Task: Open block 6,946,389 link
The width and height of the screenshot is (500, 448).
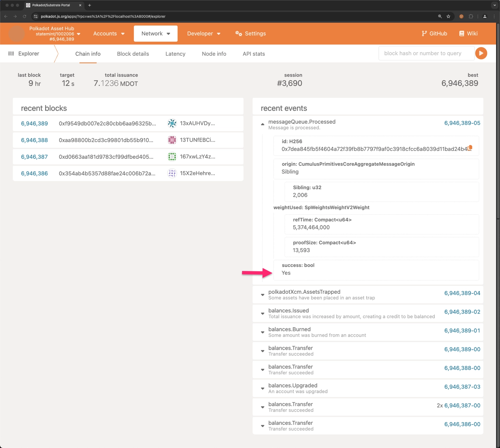Action: pos(34,123)
